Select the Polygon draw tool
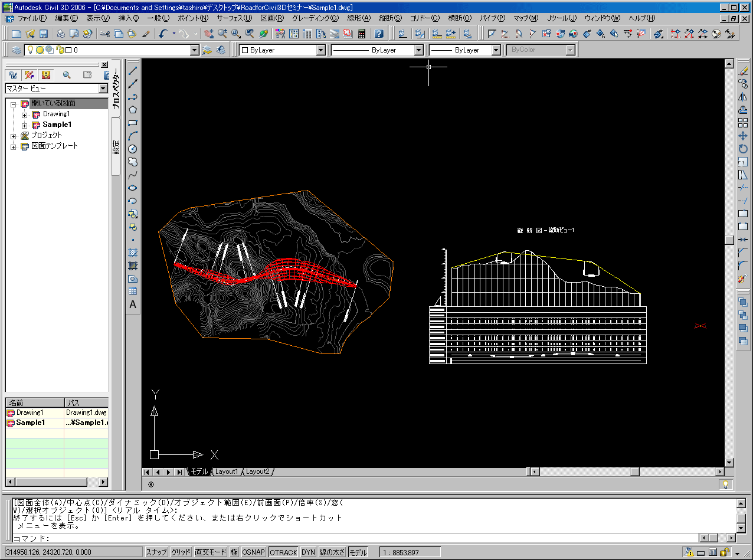Viewport: 753px width, 560px height. point(133,110)
